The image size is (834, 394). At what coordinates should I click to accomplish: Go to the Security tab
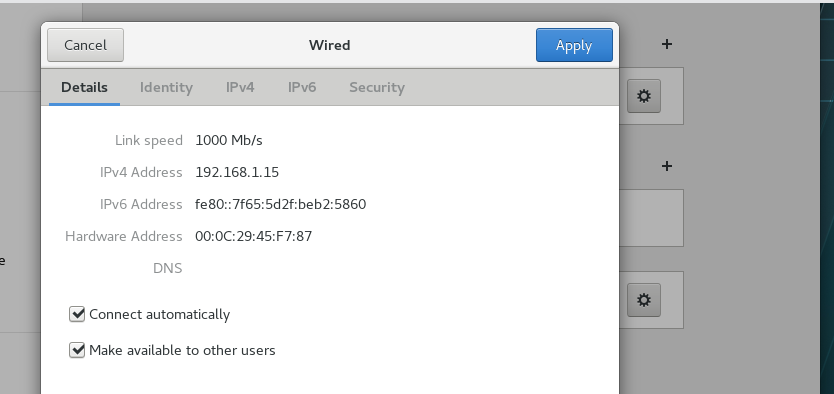point(377,87)
